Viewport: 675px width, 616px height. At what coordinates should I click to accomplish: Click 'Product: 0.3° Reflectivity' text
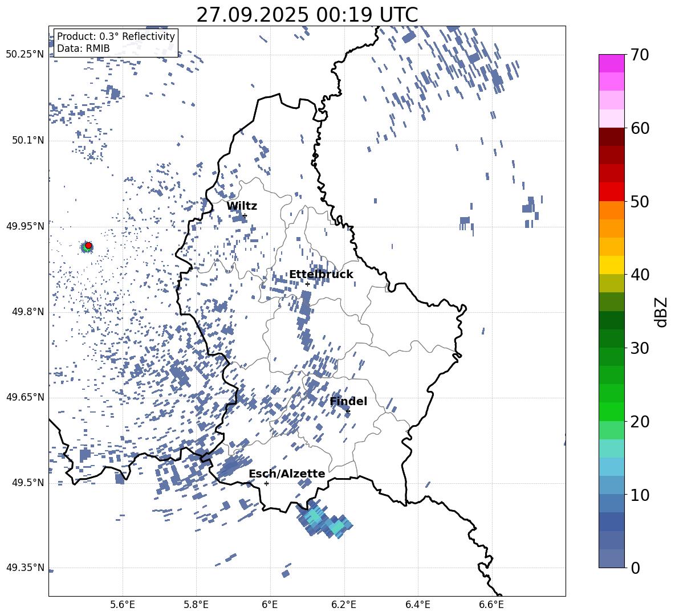click(116, 36)
